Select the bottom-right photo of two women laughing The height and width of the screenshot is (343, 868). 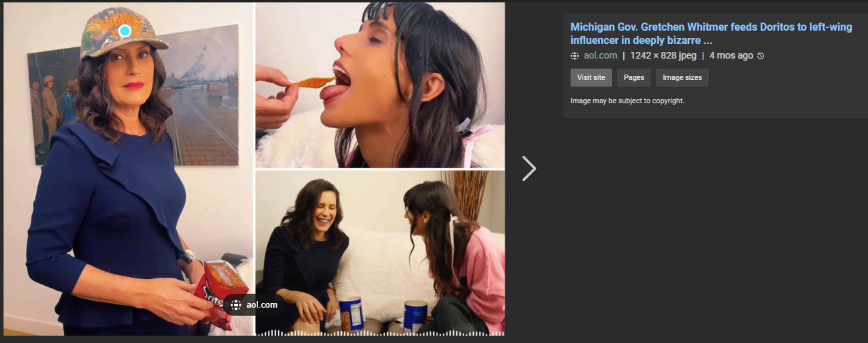(x=380, y=252)
